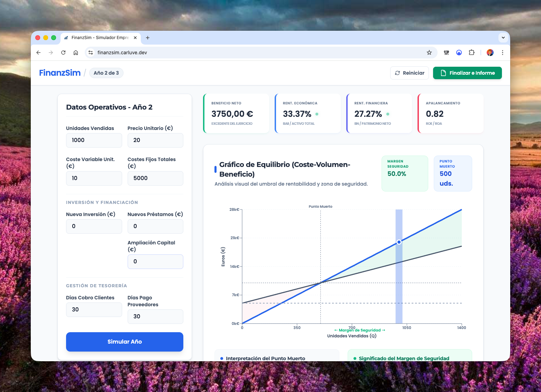Screen dimensions: 541x392
Task: Bookmark this page with the star icon
Action: point(429,53)
